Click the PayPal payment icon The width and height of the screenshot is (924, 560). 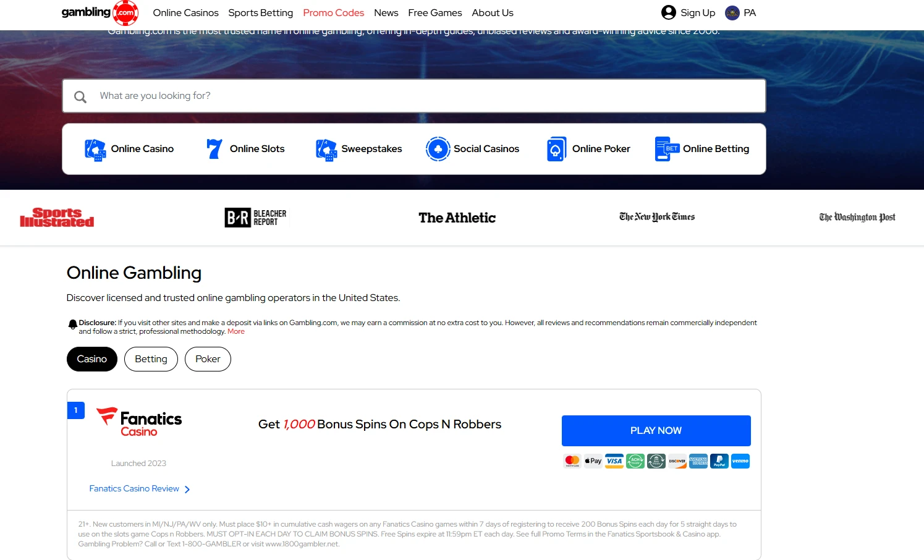pos(719,460)
